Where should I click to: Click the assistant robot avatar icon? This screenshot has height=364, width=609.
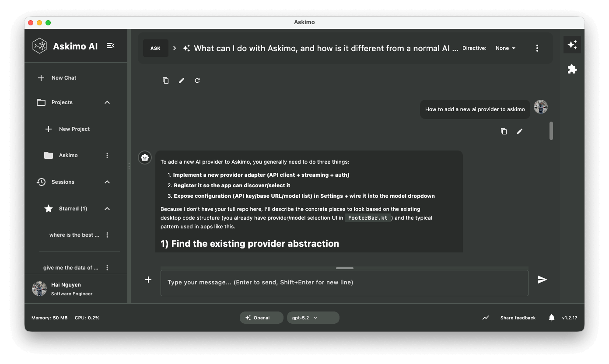pyautogui.click(x=145, y=157)
